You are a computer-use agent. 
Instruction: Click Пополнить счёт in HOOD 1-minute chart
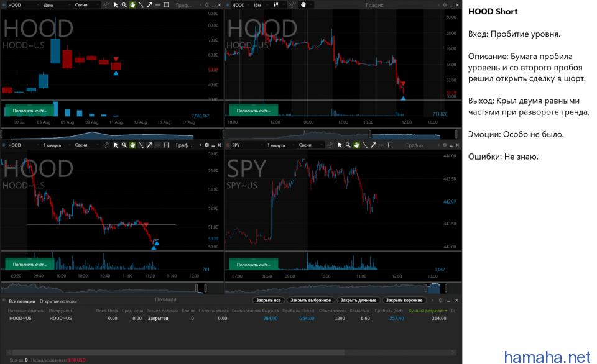coord(29,264)
